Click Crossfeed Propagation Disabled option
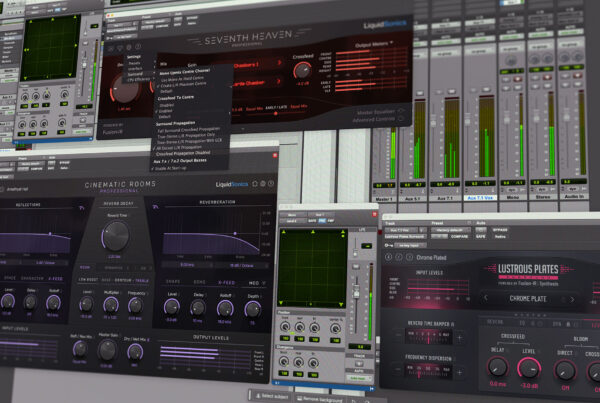600x403 pixels. pos(183,153)
